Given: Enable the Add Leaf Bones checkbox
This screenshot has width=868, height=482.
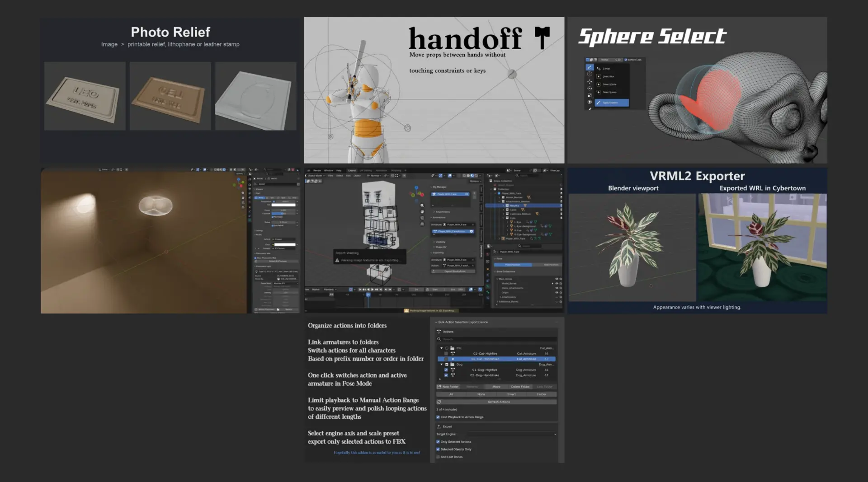Looking at the screenshot, I should click(x=438, y=457).
